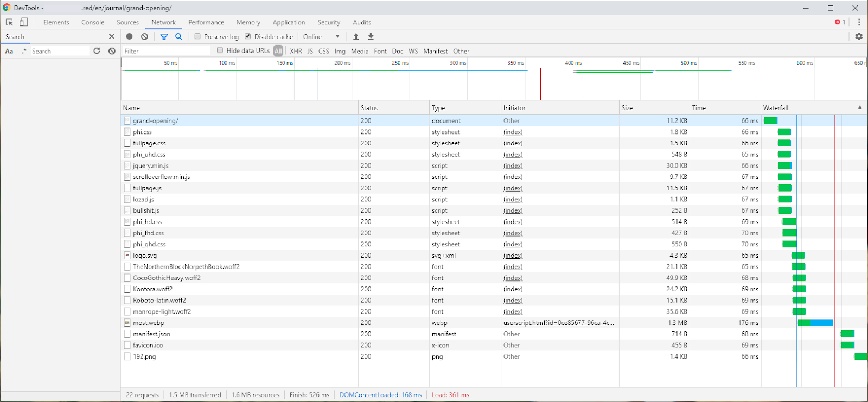Open the DevTools three-dot customize menu
Screen dimensions: 868x402
pos(859,22)
